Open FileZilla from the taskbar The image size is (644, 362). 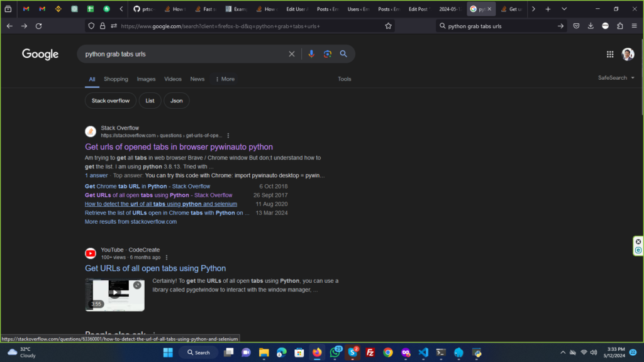tap(370, 353)
